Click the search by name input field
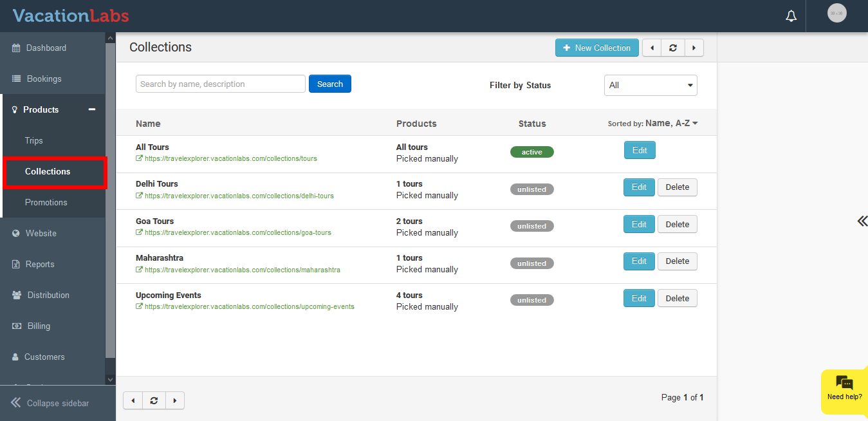The image size is (868, 421). pyautogui.click(x=220, y=84)
